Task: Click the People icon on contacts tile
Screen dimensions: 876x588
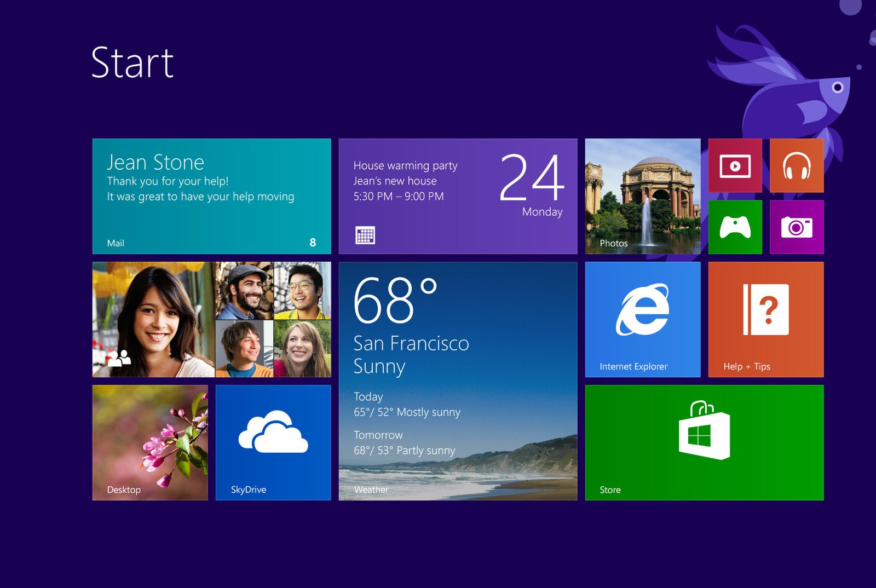Action: click(119, 358)
